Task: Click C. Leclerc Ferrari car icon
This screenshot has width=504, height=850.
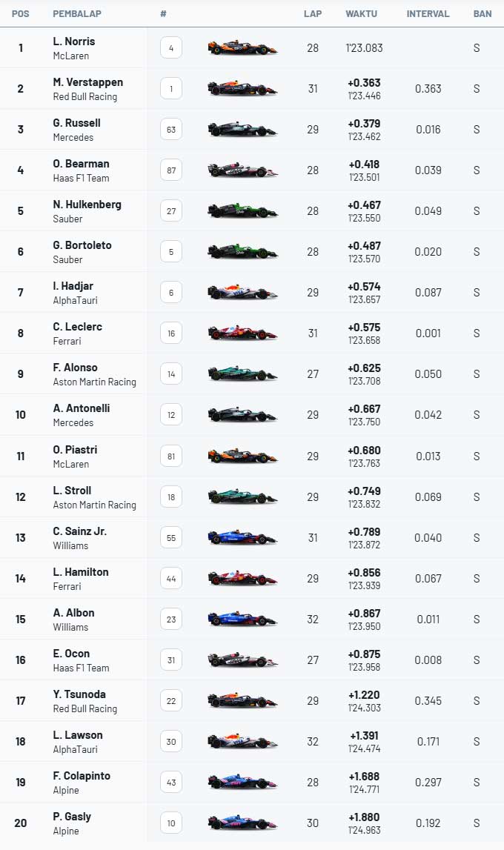Action: pyautogui.click(x=242, y=333)
